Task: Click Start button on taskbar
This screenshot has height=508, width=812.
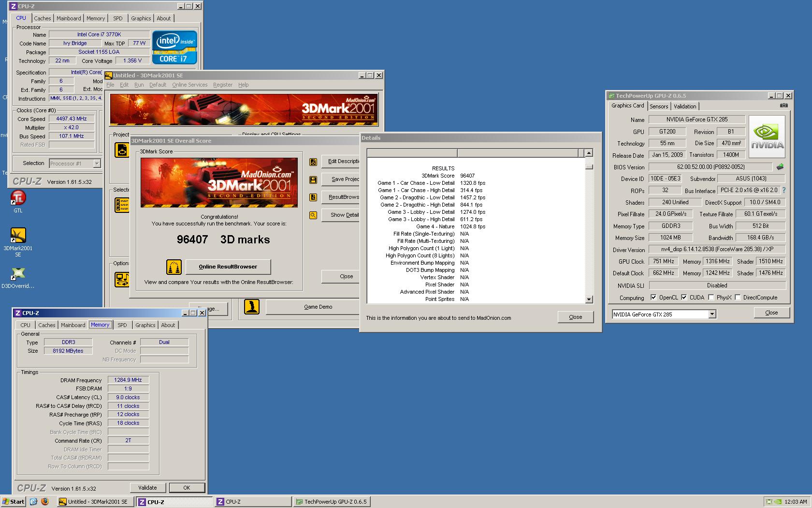Action: [14, 502]
